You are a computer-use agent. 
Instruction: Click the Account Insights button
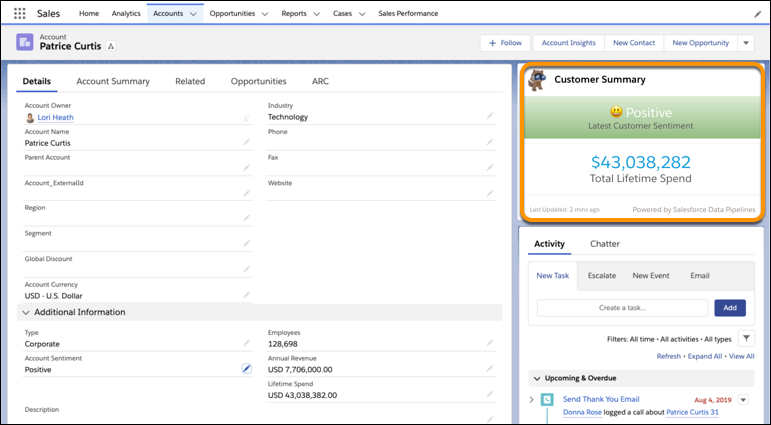[x=569, y=43]
